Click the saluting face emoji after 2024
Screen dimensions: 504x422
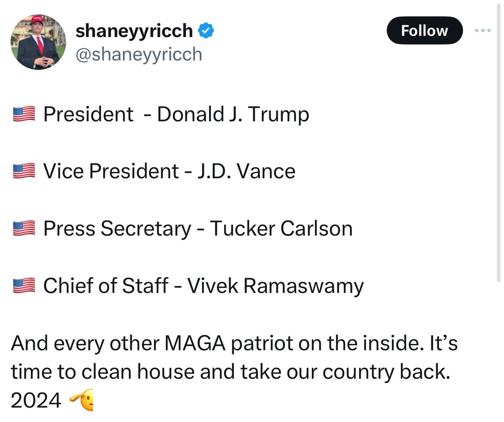82,400
